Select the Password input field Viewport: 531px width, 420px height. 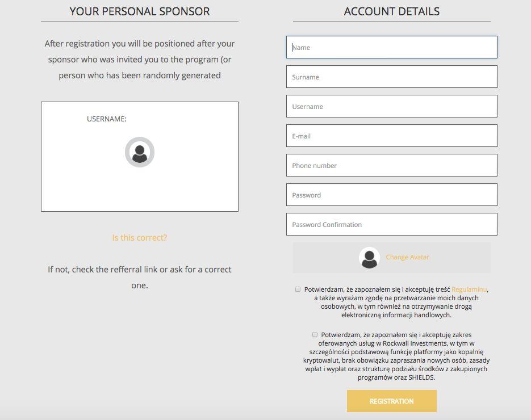coord(391,195)
